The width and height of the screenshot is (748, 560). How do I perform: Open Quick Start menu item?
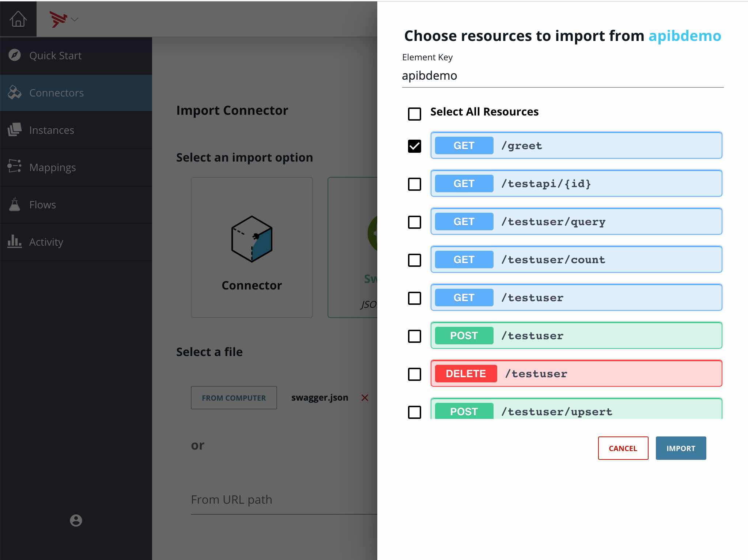pyautogui.click(x=76, y=56)
